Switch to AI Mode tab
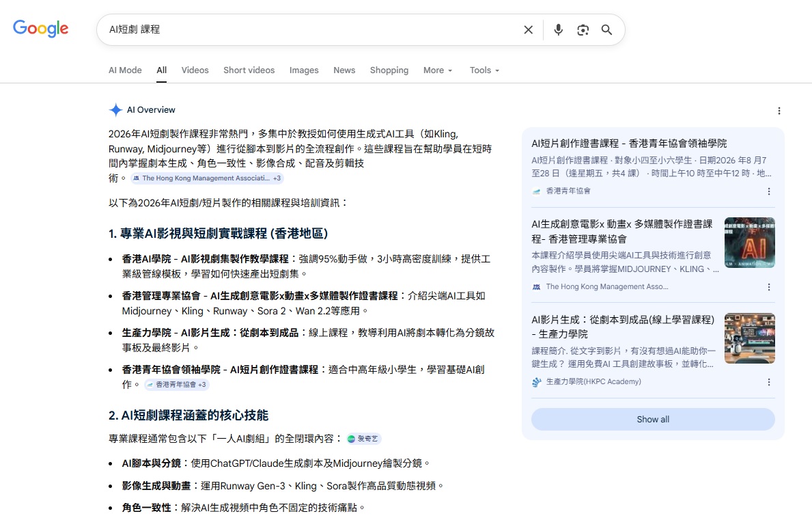 (125, 70)
